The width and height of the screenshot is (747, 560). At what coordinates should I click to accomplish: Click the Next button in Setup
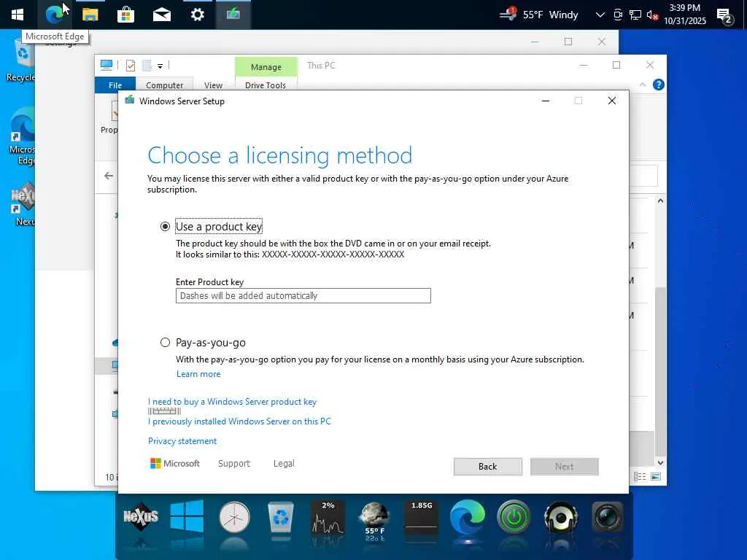coord(564,467)
